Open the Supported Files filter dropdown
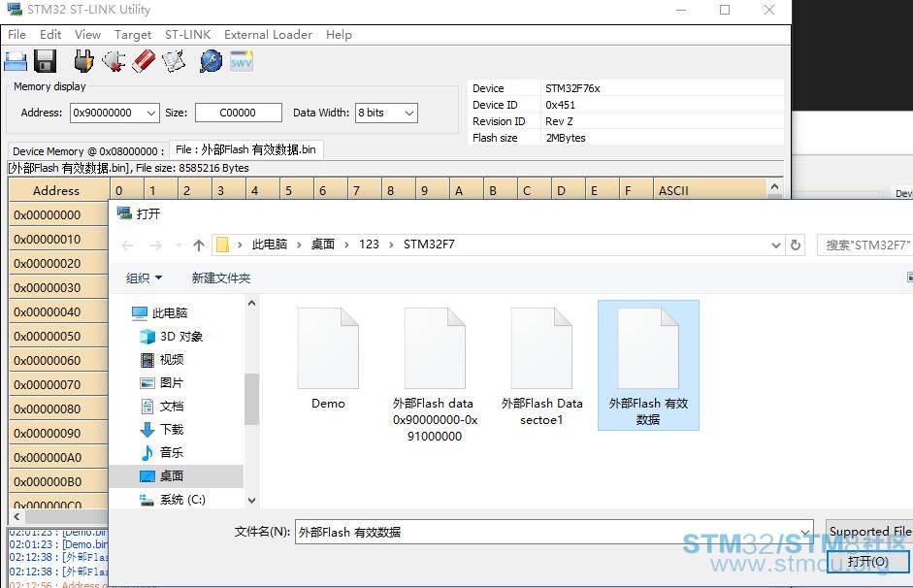Screen dimensions: 913x588 [x=869, y=531]
